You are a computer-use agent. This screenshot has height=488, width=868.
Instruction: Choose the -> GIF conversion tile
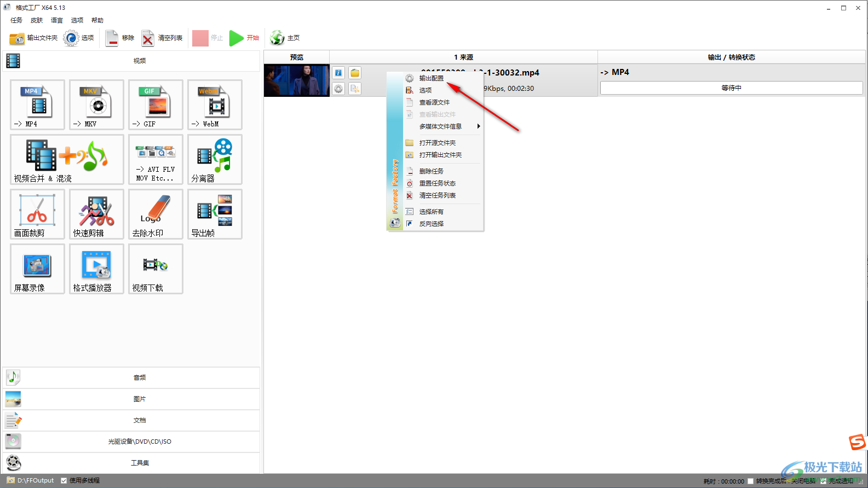[x=156, y=104]
